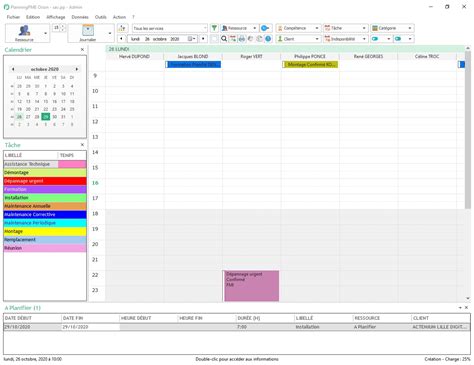This screenshot has width=474, height=365.
Task: Open the Ressource view button with people icon
Action: coord(24,33)
